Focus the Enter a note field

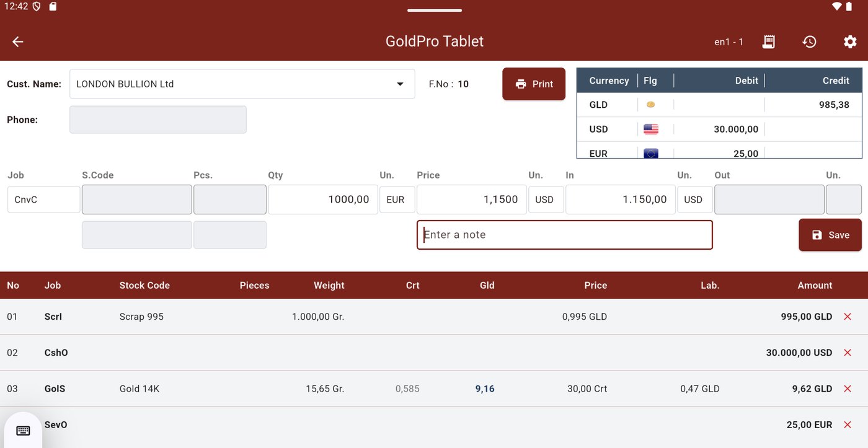(564, 235)
